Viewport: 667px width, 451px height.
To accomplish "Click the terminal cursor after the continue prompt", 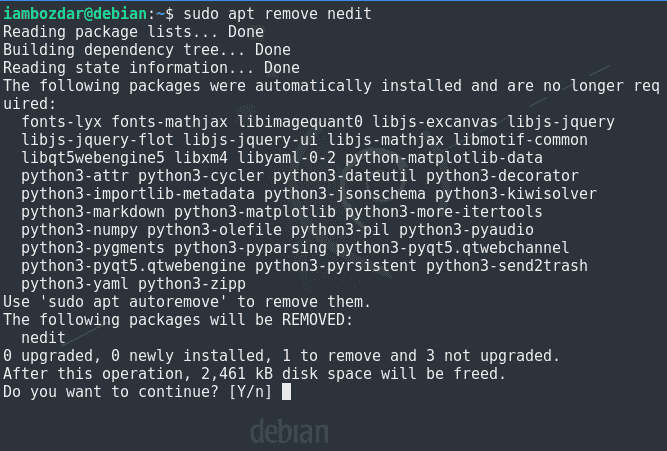I will pos(286,391).
